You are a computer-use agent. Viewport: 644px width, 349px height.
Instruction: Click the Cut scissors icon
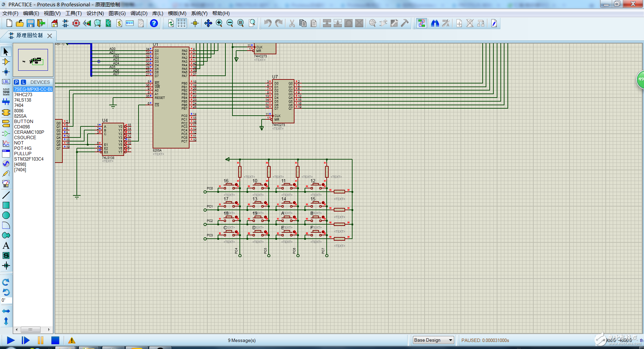click(x=292, y=23)
